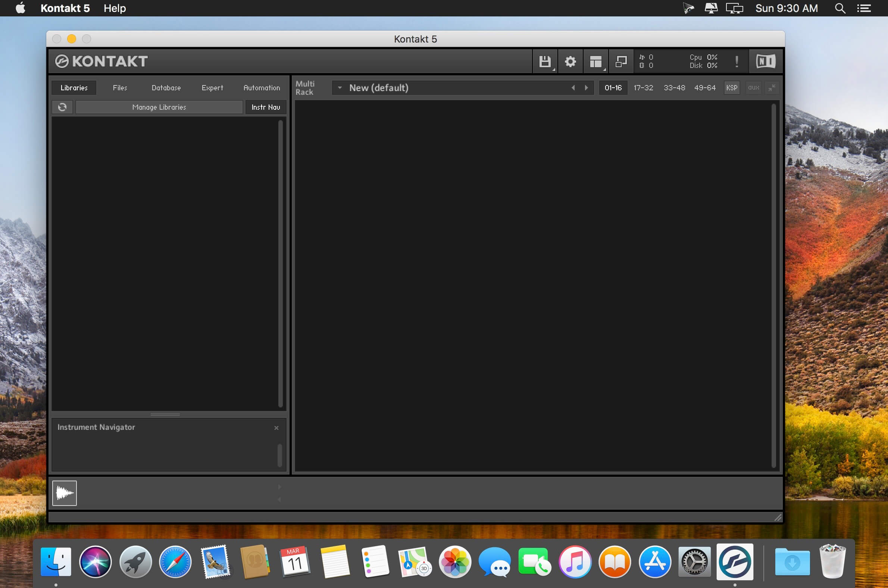Click the Instr Nav button
This screenshot has width=888, height=588.
[266, 106]
